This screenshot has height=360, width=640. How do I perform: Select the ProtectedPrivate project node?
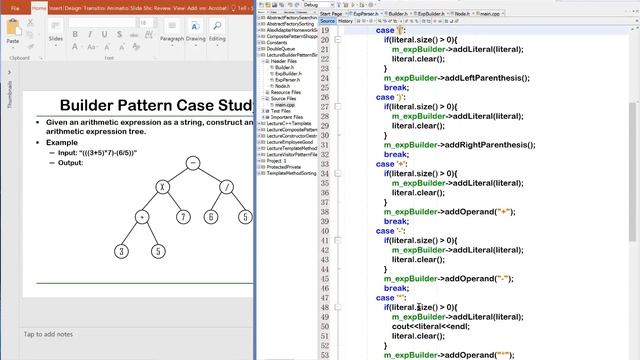284,167
